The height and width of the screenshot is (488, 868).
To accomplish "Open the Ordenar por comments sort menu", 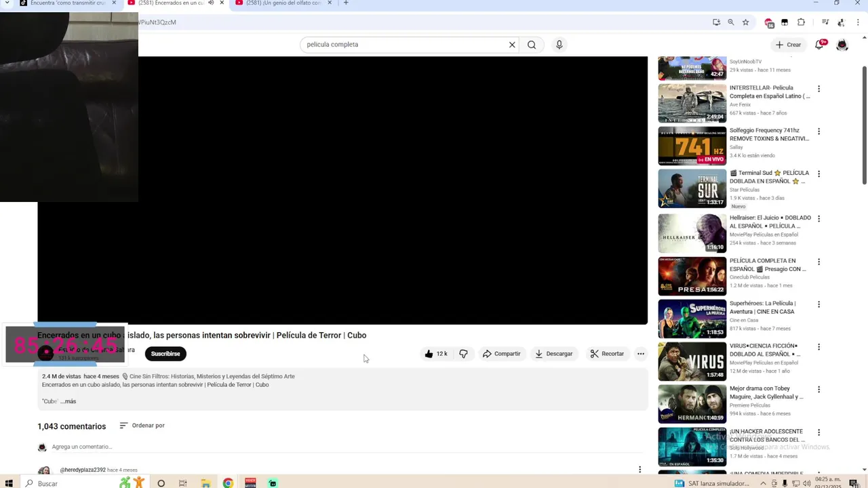I will tap(142, 426).
